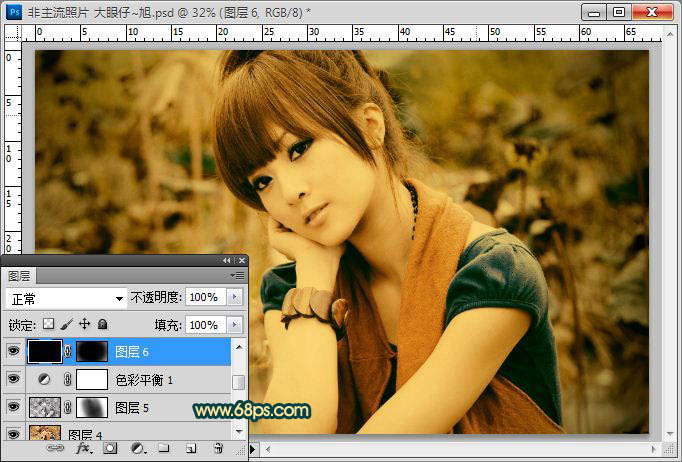This screenshot has width=682, height=462.
Task: Select the 图层 5 layer mask thumbnail
Action: point(92,407)
